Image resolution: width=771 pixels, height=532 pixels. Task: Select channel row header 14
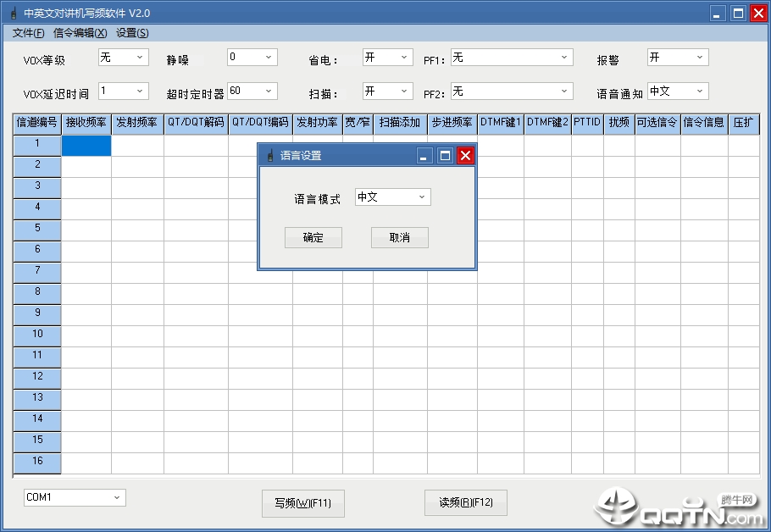pyautogui.click(x=37, y=421)
